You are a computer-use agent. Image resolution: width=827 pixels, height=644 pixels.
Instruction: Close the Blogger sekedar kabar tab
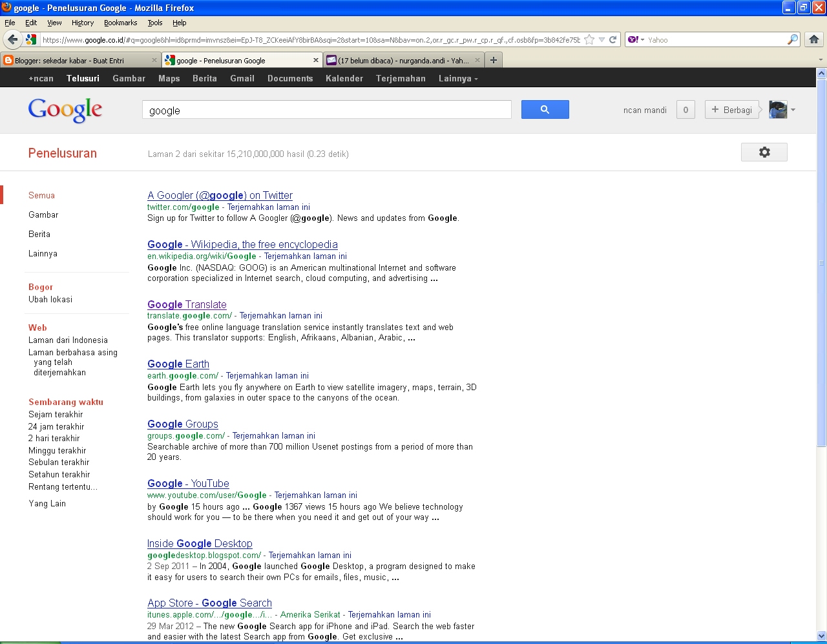(x=154, y=60)
